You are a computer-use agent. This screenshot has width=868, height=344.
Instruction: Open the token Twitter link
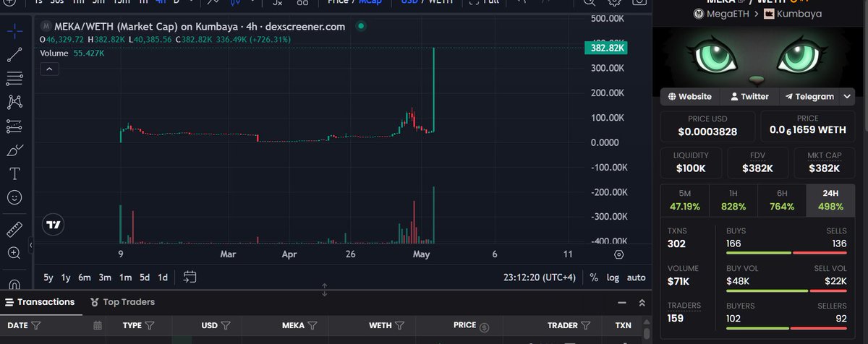[x=749, y=96]
